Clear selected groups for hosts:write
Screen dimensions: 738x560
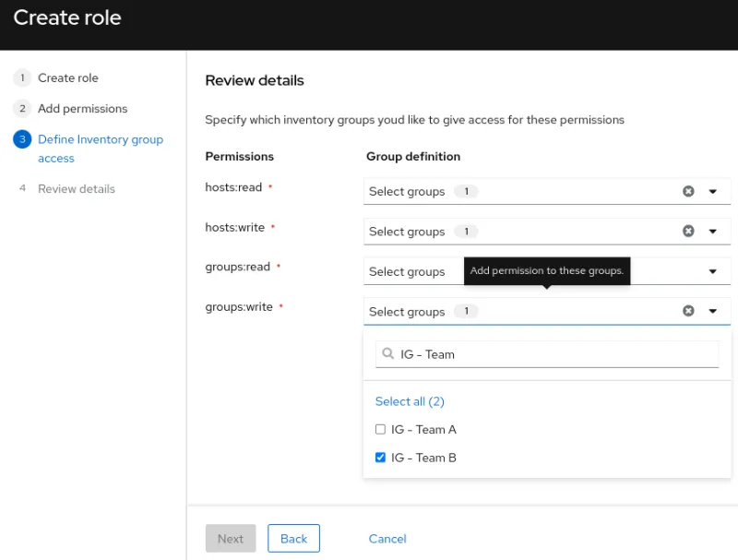(688, 231)
